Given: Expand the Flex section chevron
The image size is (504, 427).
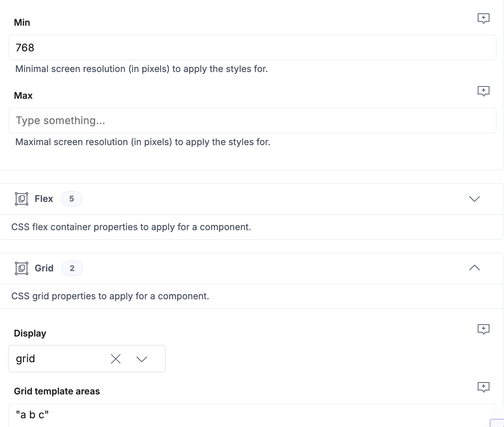Looking at the screenshot, I should tap(474, 199).
